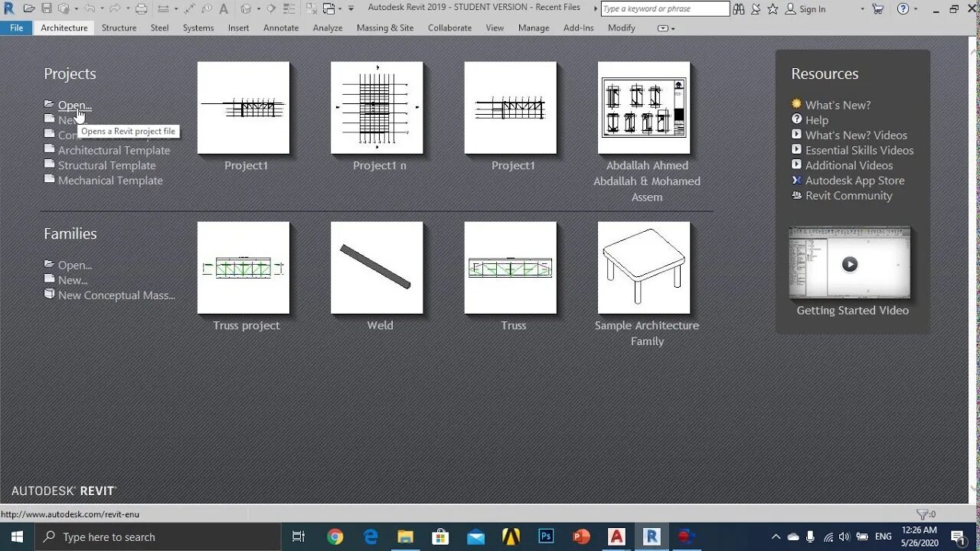Click Families Open... link
Viewport: 980px width, 551px height.
[x=75, y=265]
